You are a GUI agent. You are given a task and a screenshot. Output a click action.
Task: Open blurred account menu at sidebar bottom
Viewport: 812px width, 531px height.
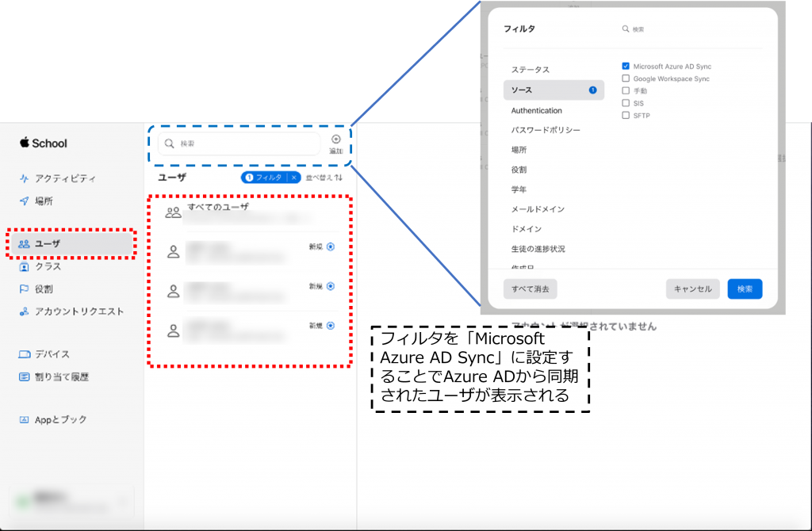[x=71, y=501]
